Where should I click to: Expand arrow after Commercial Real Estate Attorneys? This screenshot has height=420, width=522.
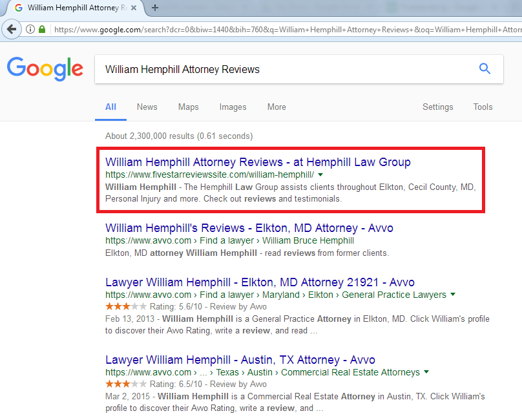click(426, 372)
